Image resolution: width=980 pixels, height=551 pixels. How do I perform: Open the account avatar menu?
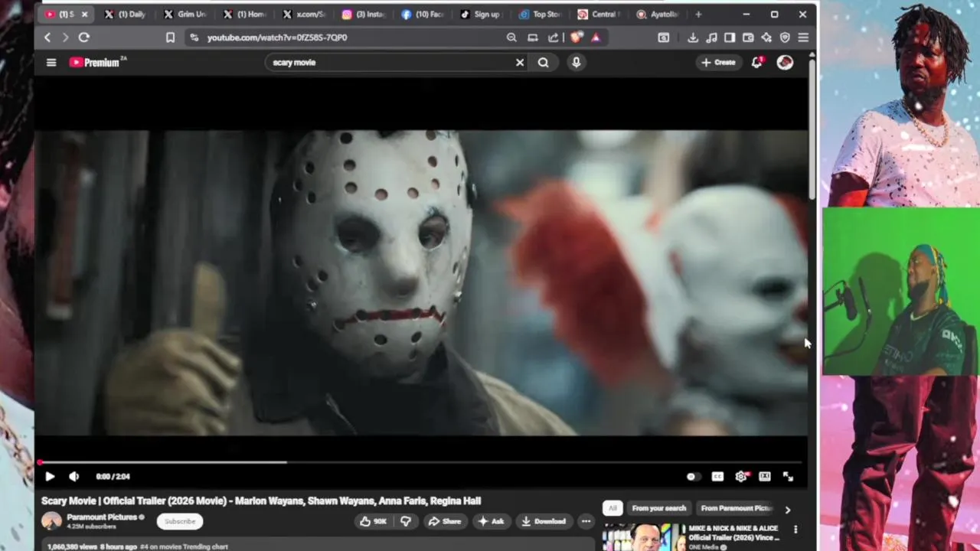[x=785, y=63]
